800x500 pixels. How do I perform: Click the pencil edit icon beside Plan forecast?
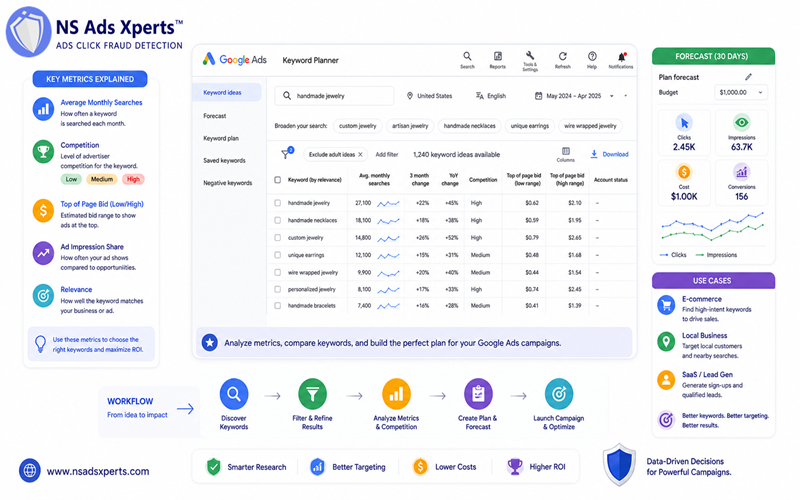point(748,77)
